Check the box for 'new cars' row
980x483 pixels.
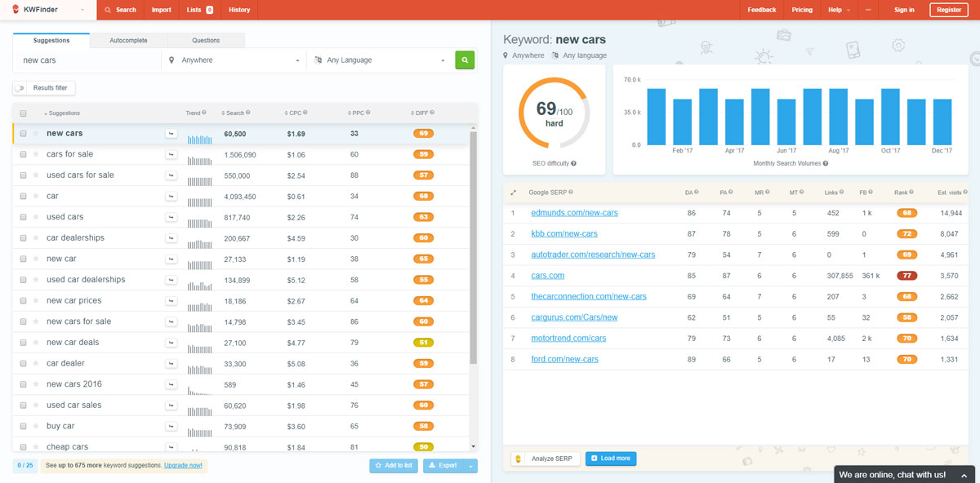click(x=23, y=133)
